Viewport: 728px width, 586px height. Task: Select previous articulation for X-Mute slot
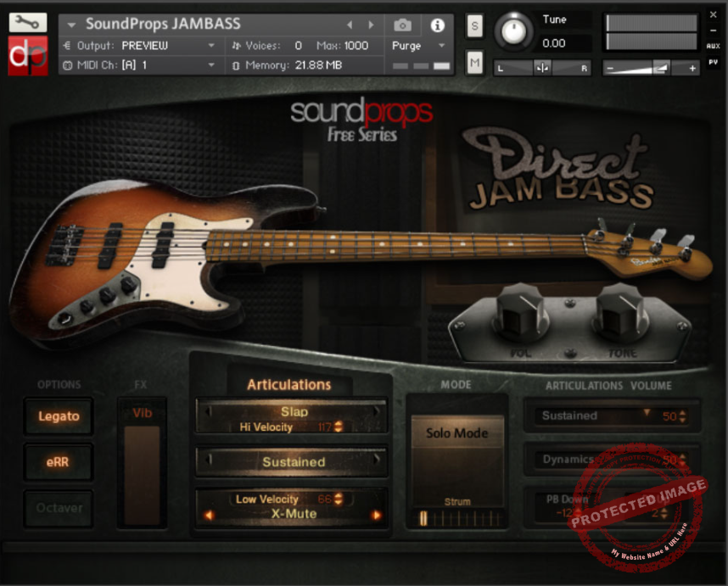[209, 515]
